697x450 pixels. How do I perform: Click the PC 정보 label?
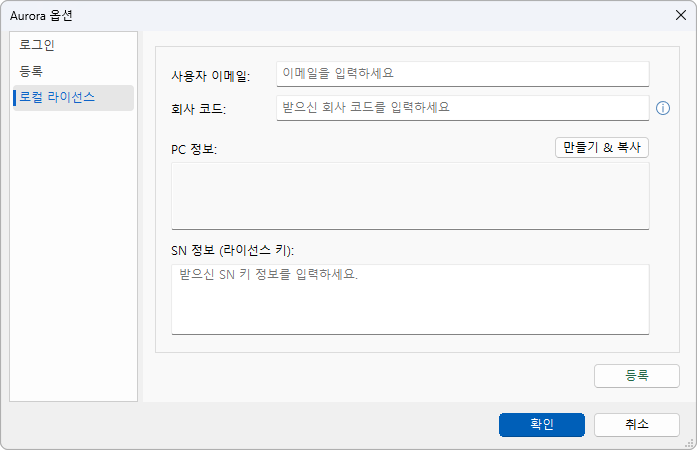tap(194, 149)
